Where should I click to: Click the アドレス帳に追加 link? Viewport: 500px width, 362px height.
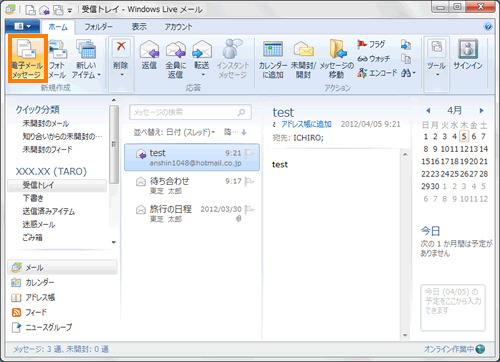point(306,124)
